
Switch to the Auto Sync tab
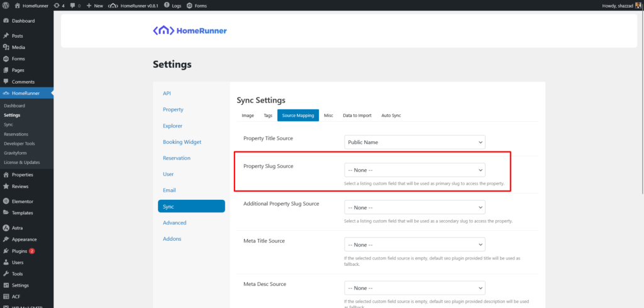click(391, 116)
